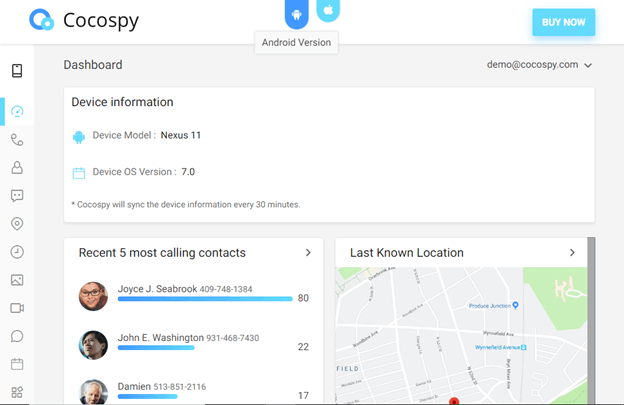Open Applications via the grid icon

tap(17, 392)
